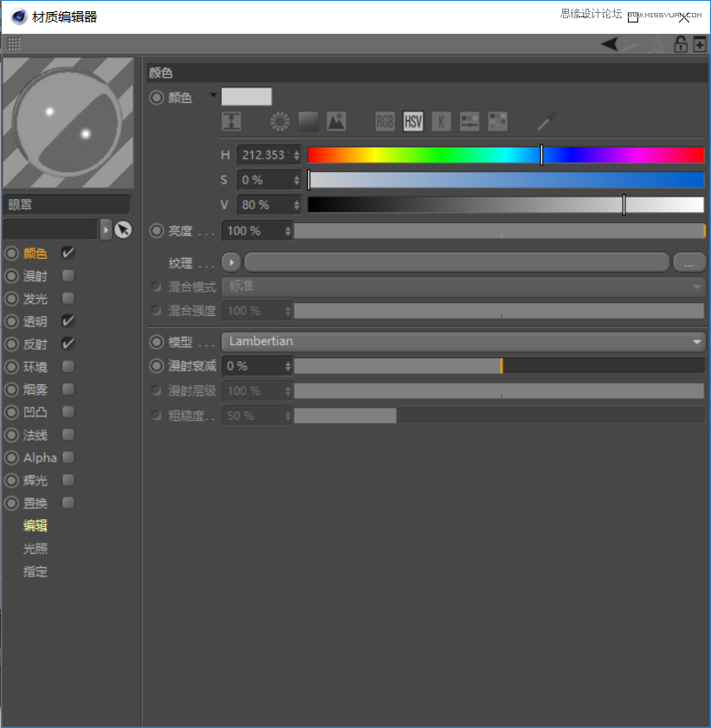Expand the 纹理 texture arrow button
711x728 pixels.
pyautogui.click(x=229, y=261)
